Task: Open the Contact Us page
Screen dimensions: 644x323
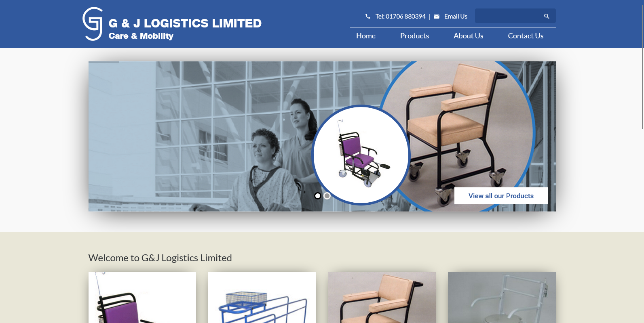Action: pyautogui.click(x=526, y=36)
